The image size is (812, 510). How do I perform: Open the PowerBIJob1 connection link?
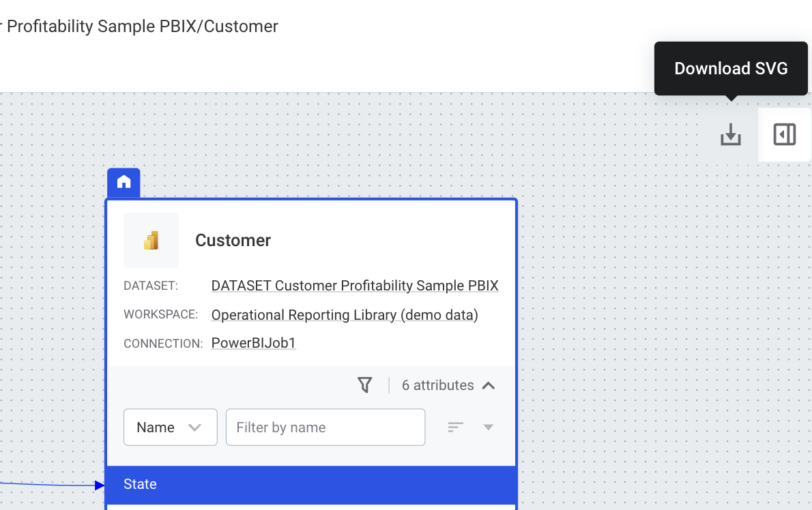(254, 343)
